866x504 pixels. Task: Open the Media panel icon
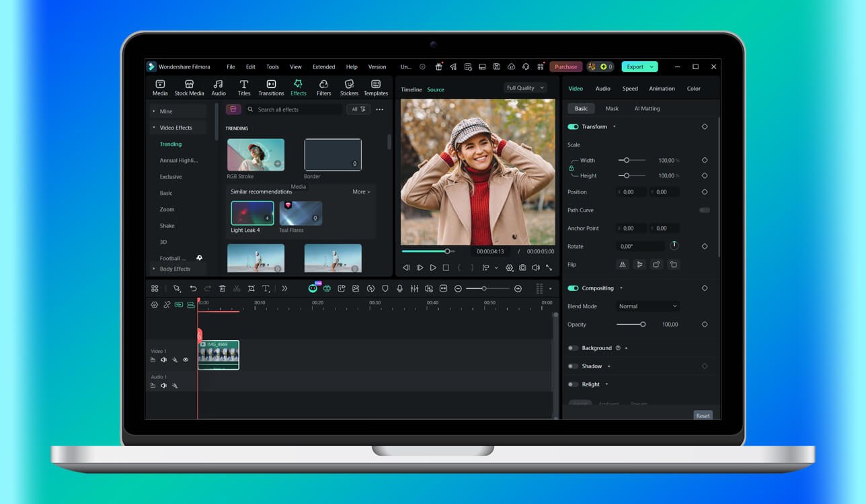pyautogui.click(x=160, y=87)
